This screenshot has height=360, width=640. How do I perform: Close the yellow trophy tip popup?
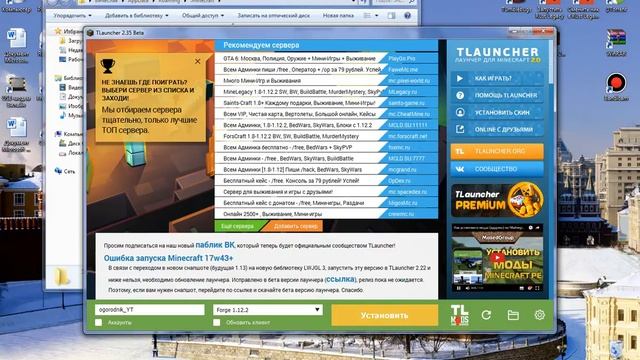click(x=198, y=61)
